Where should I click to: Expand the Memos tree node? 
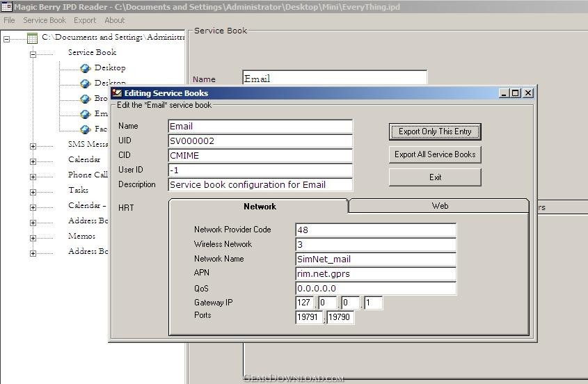pos(33,238)
